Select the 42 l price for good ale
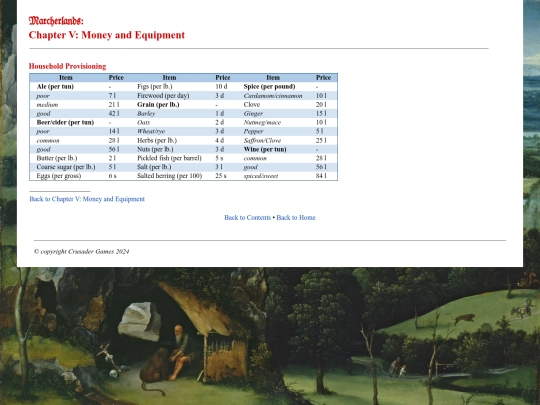The image size is (540, 405). 114,113
